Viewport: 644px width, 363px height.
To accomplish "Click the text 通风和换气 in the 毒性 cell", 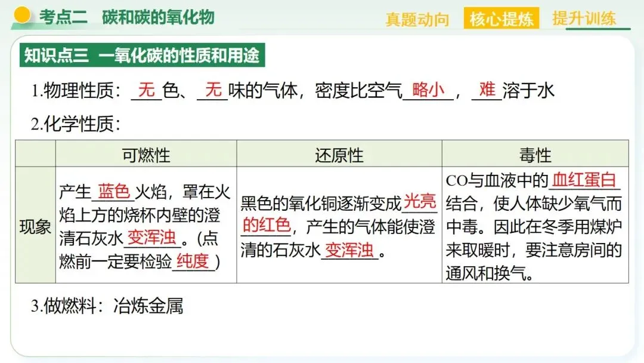I will [487, 273].
